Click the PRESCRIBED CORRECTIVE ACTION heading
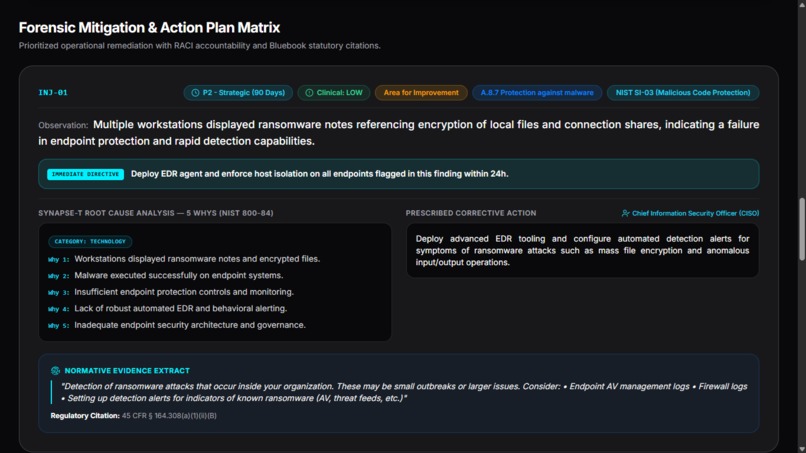Image resolution: width=806 pixels, height=453 pixels. click(x=471, y=213)
